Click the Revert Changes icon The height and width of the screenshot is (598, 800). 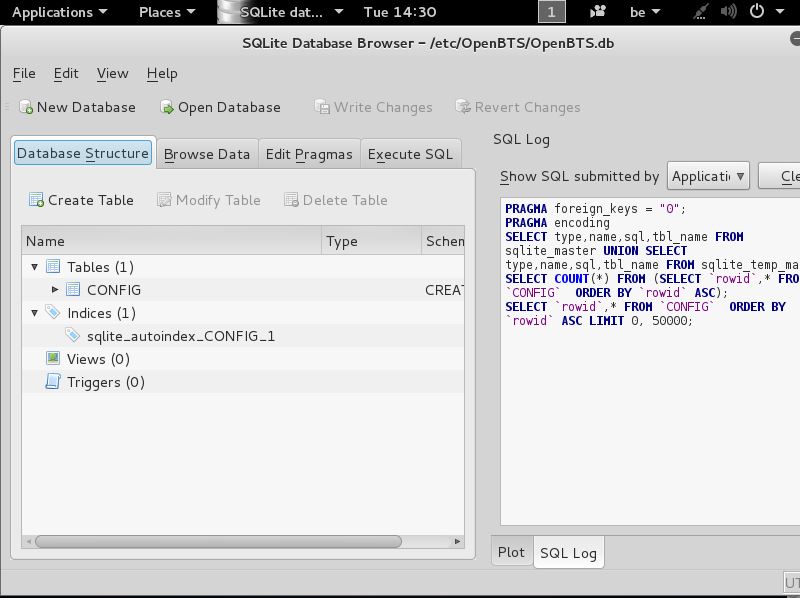tap(463, 107)
